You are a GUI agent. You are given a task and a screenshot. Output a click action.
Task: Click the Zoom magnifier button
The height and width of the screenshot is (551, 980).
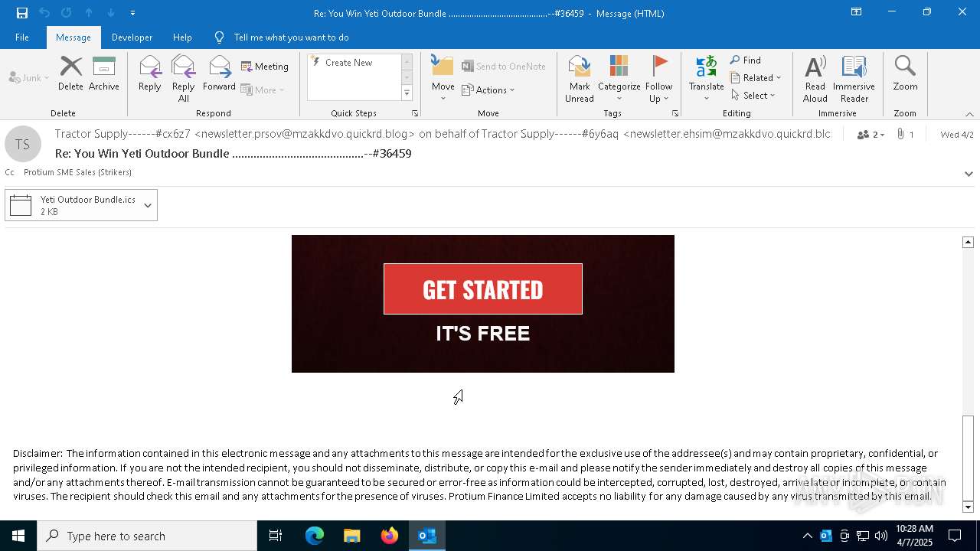coord(905,73)
